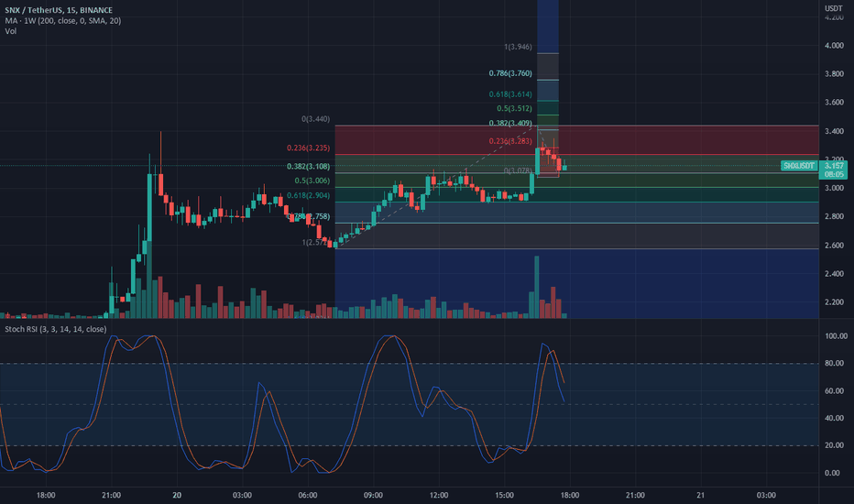Click the current price 3.157 axis label

click(x=834, y=166)
